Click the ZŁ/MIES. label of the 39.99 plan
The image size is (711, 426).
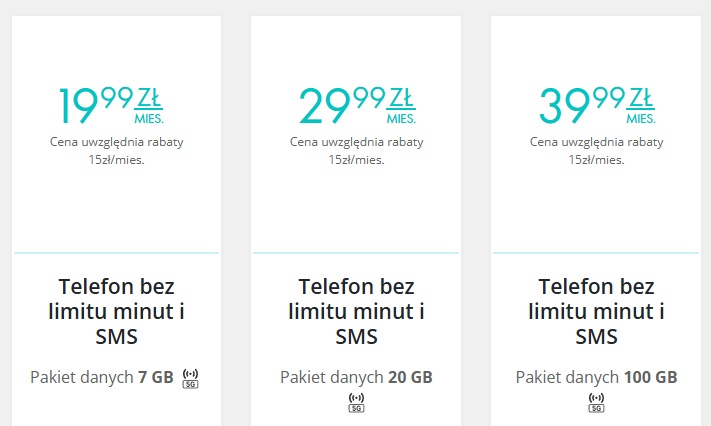(x=641, y=106)
